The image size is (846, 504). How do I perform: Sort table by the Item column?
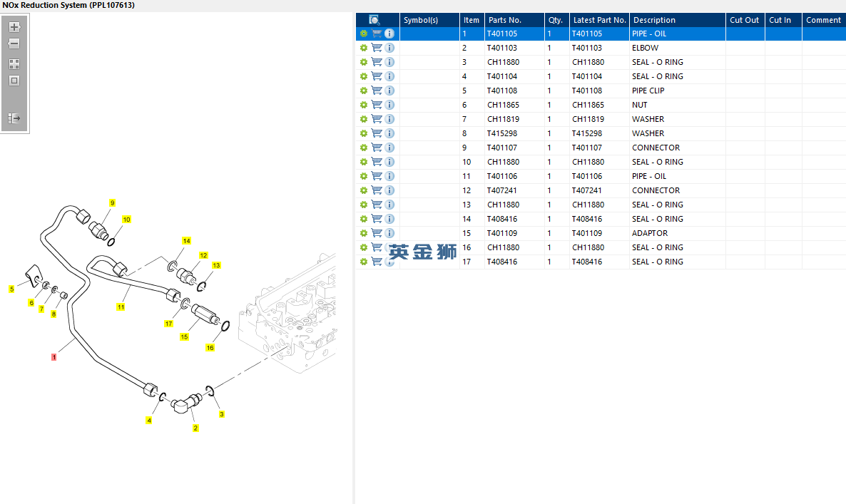click(472, 20)
